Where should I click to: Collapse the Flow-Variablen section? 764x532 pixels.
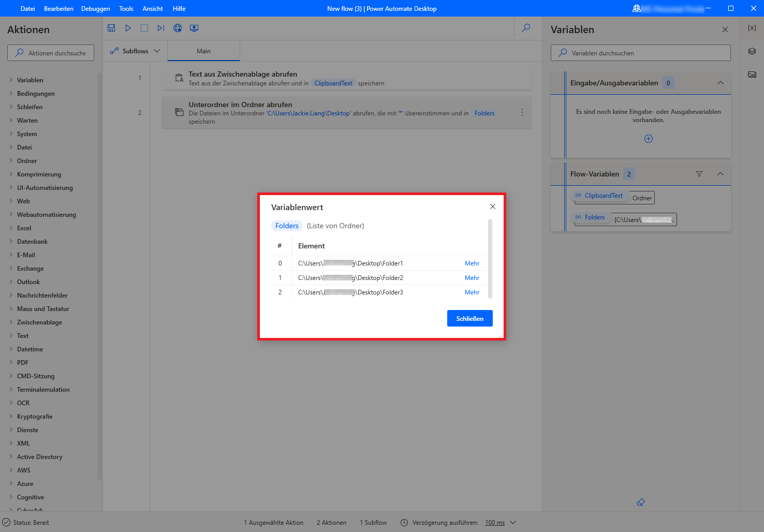[721, 174]
